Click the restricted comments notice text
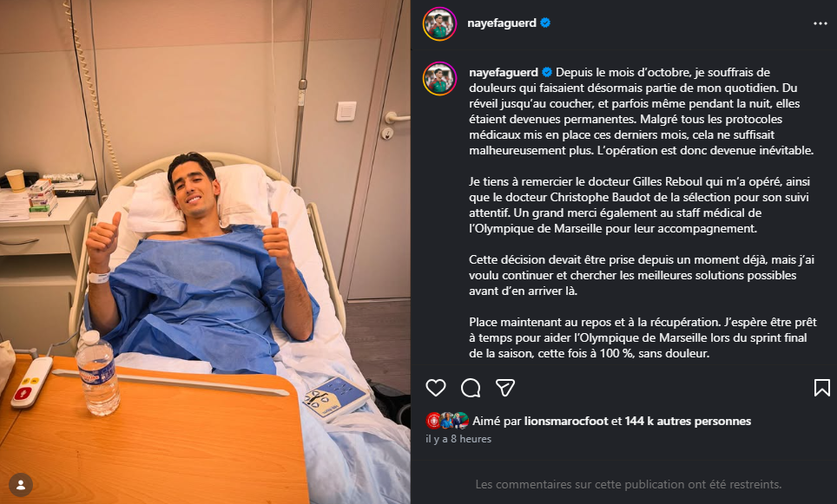Viewport: 837px width, 504px height. pos(629,484)
